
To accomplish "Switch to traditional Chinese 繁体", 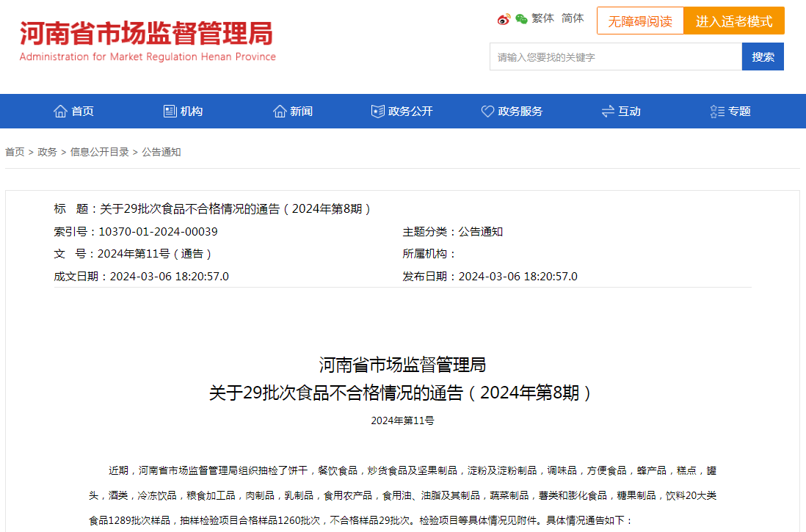I will click(x=542, y=18).
